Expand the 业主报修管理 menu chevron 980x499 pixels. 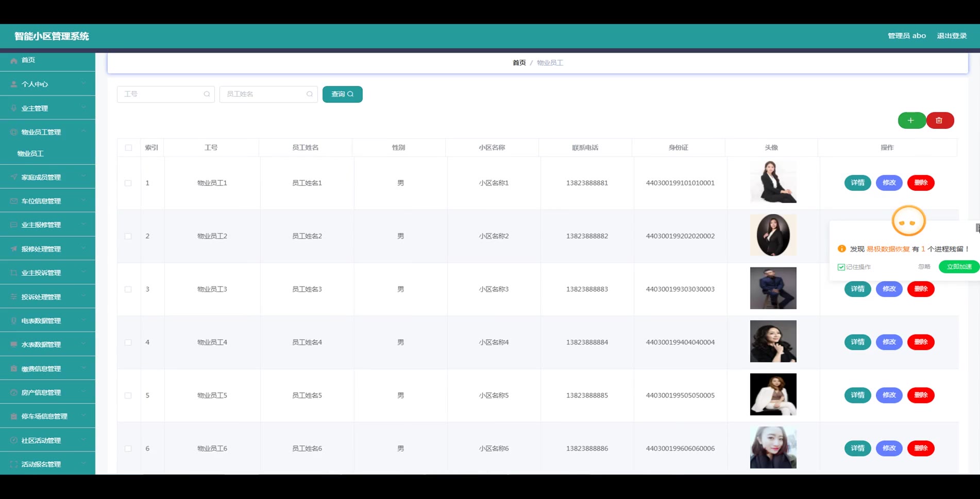tap(83, 224)
